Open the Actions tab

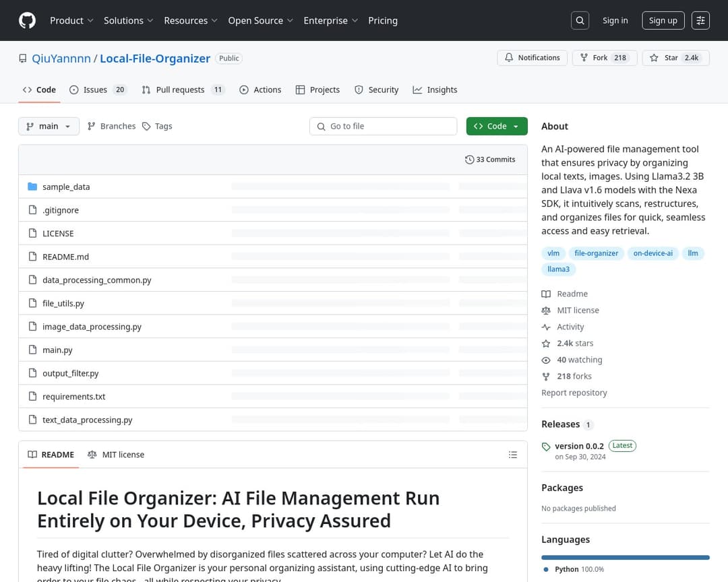coord(260,90)
